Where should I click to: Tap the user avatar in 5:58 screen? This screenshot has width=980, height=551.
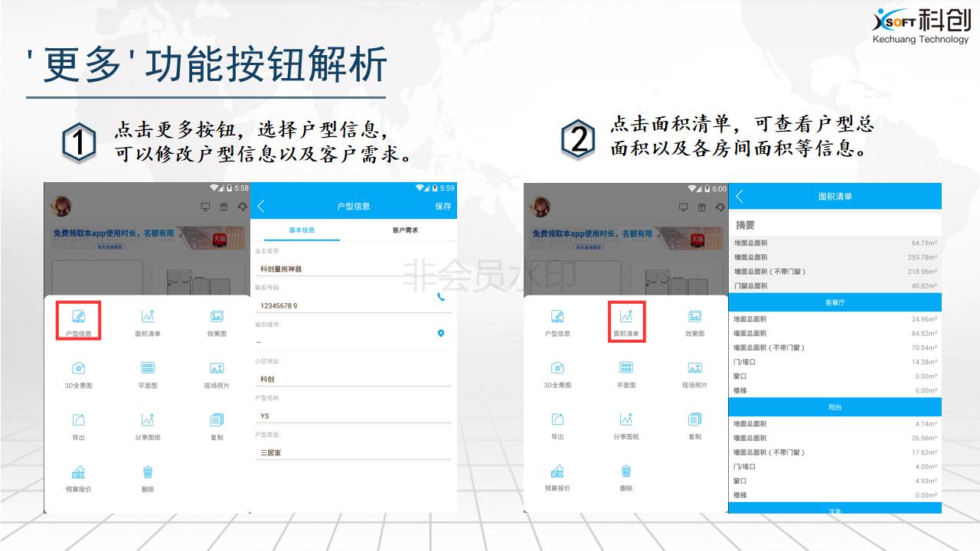tap(61, 206)
